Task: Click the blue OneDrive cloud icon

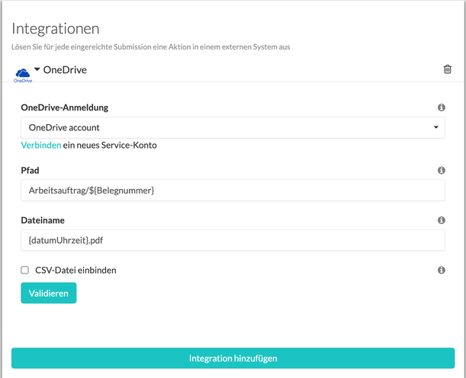Action: tap(23, 75)
